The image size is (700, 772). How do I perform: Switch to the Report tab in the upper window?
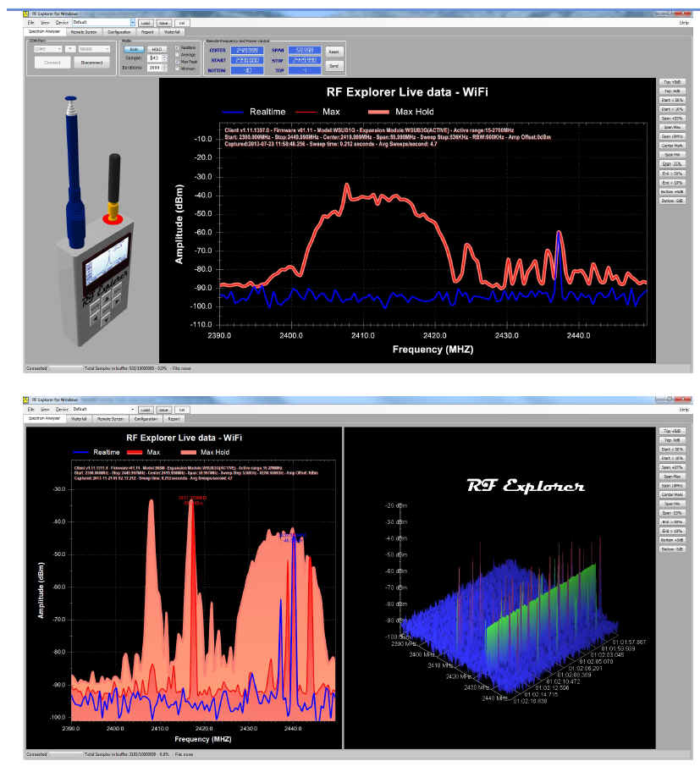(x=147, y=32)
